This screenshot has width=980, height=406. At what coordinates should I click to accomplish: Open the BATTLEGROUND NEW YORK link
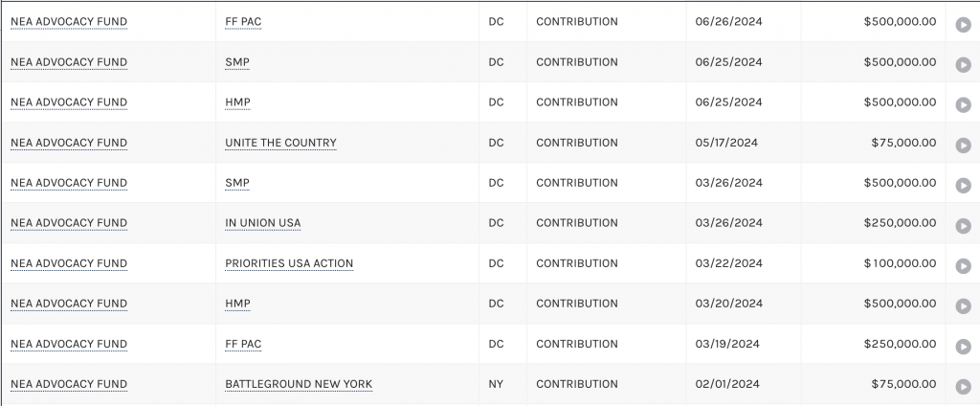tap(299, 384)
